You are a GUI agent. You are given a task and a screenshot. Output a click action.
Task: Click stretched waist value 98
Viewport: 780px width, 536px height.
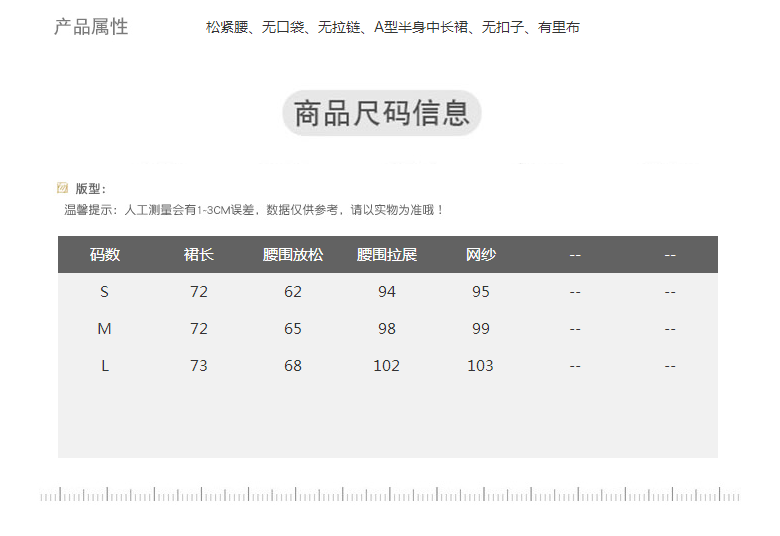(x=387, y=329)
